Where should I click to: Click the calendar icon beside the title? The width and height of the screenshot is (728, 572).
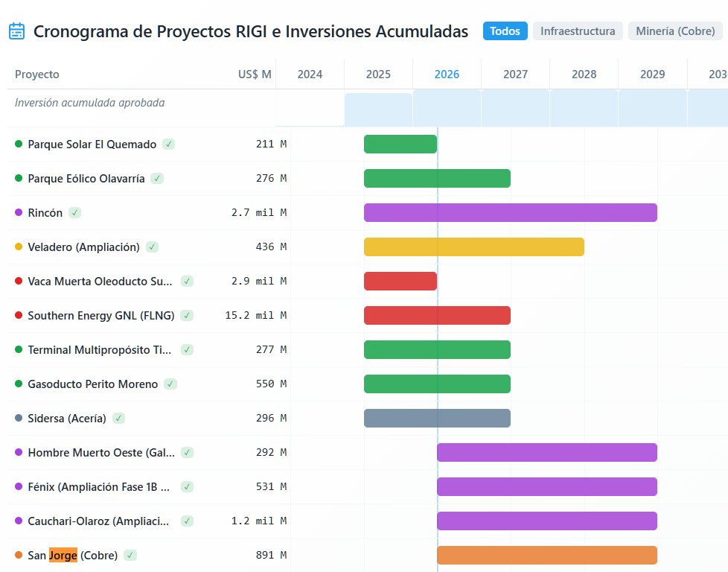pos(16,31)
